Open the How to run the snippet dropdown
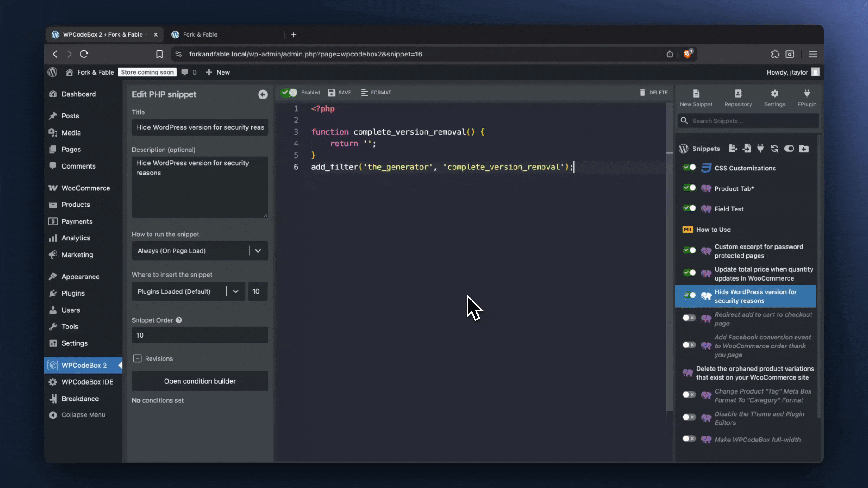This screenshot has height=488, width=868. 200,251
